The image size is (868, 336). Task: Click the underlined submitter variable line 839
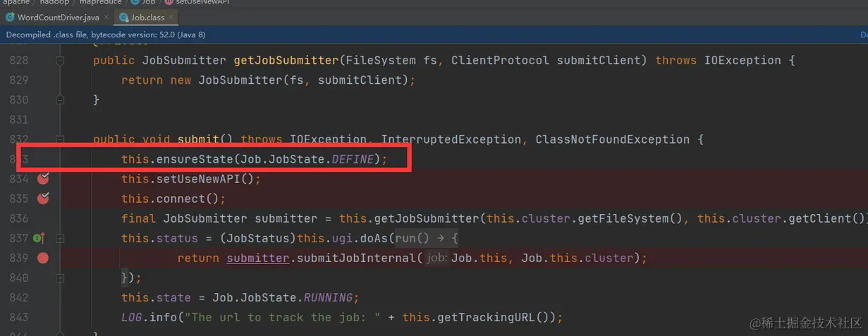pos(257,258)
